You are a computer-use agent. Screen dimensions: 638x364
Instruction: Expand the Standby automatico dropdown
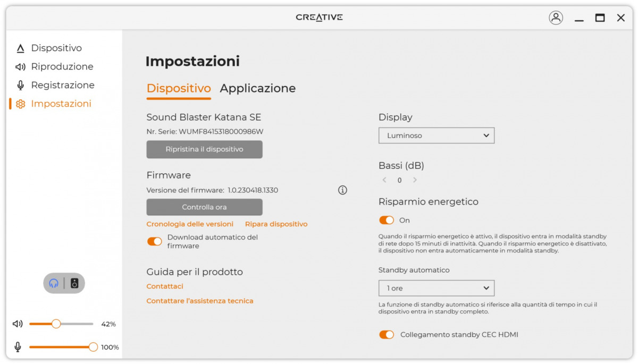(436, 288)
